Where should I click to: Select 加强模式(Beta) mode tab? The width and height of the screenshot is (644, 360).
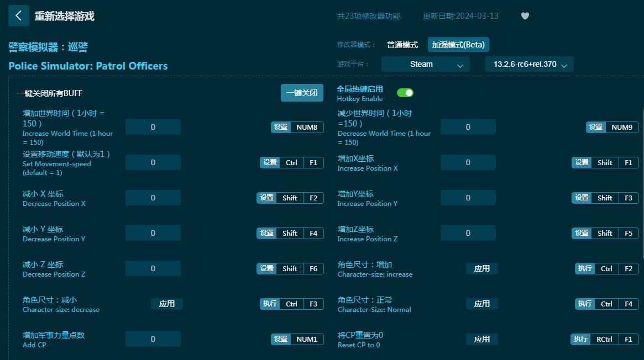(x=458, y=45)
